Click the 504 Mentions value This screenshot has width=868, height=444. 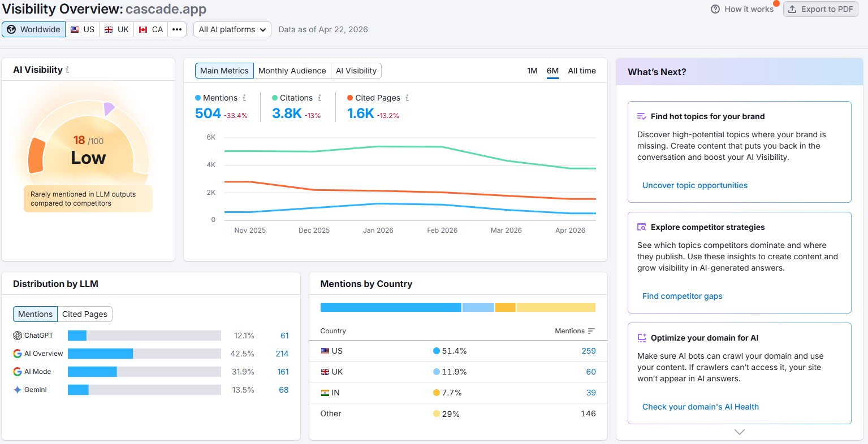(x=208, y=114)
